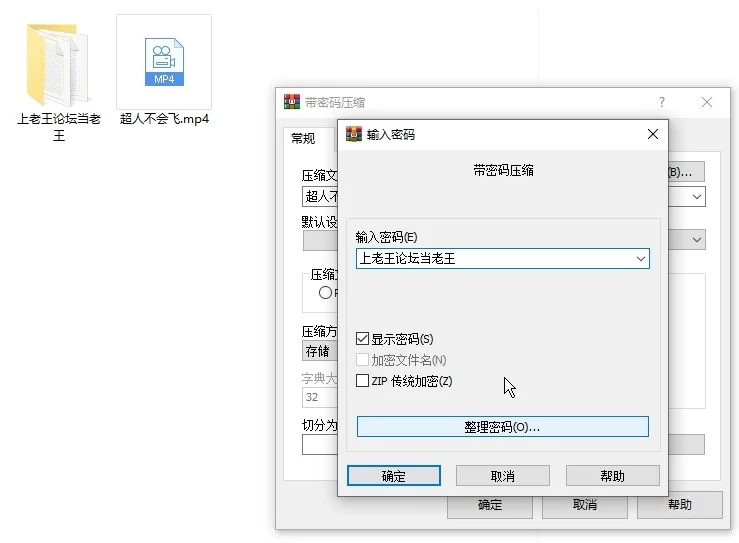Click 确定 in the 带密码压缩 background window

pyautogui.click(x=490, y=506)
